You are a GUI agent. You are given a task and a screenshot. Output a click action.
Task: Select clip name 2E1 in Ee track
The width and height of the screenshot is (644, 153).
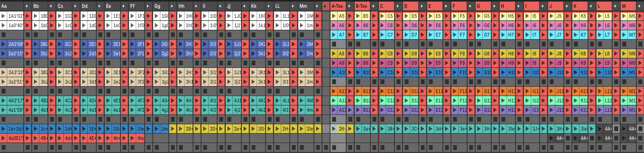[x=116, y=44]
